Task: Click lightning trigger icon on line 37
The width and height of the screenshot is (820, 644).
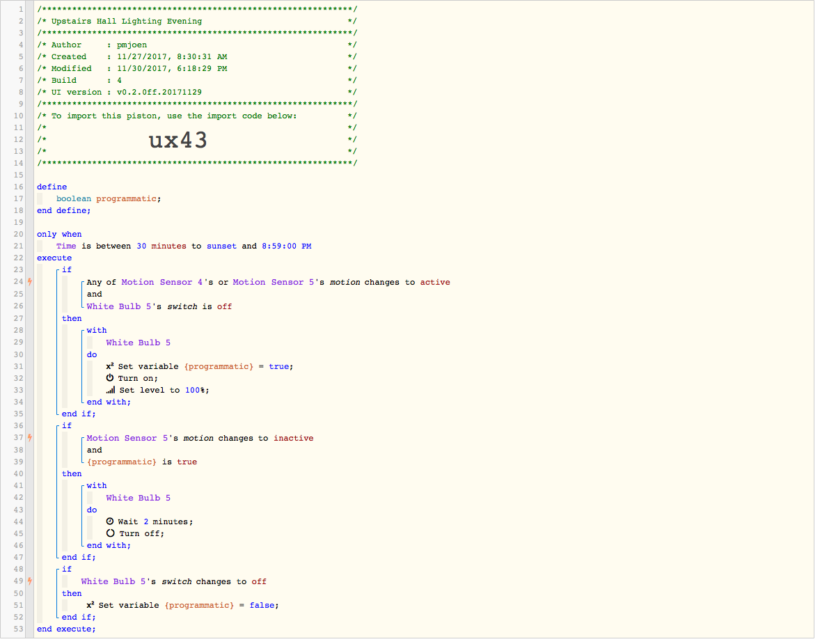Action: (30, 439)
